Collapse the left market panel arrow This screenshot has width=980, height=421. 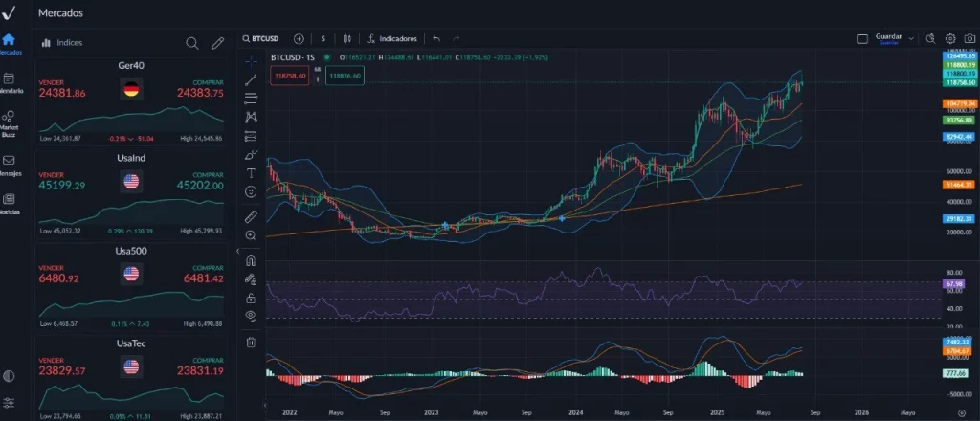pos(237,251)
